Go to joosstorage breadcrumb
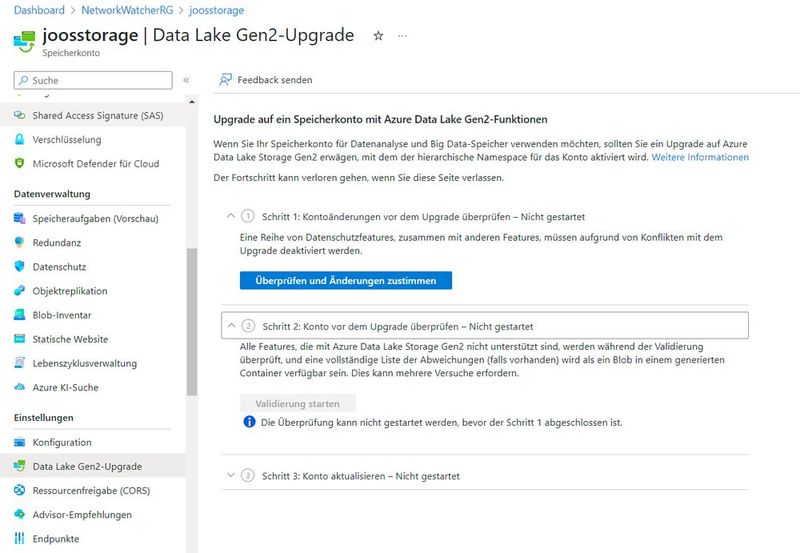 coord(216,10)
